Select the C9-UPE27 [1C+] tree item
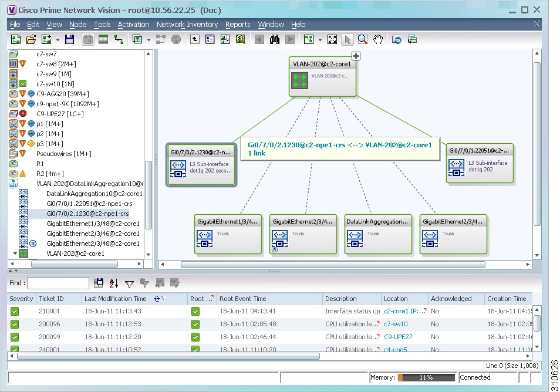Screen dimensions: 560x392 click(60, 114)
